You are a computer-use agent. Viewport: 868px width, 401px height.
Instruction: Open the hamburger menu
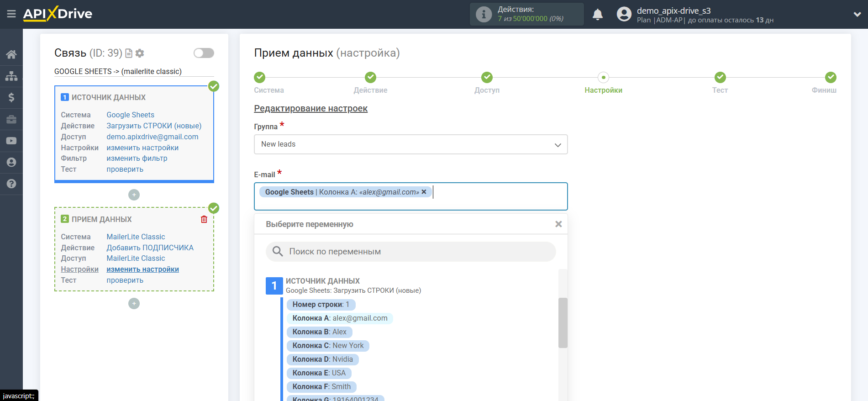[11, 14]
